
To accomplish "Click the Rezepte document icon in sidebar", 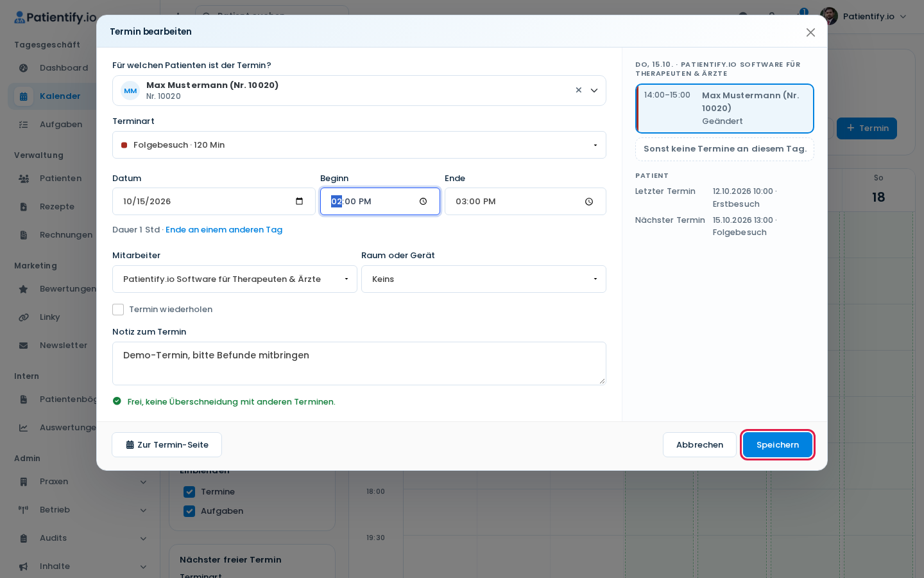I will pyautogui.click(x=24, y=207).
